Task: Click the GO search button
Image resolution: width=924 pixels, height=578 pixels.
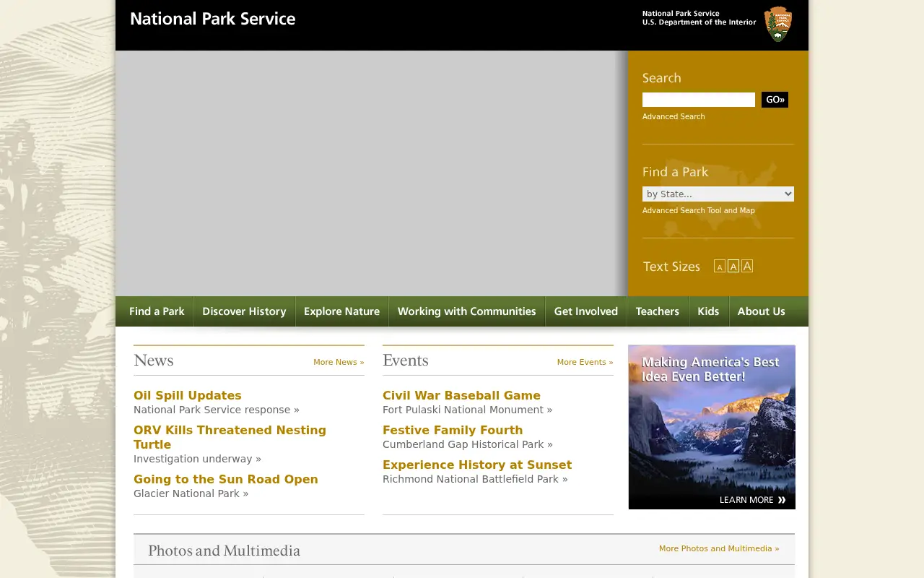Action: [775, 100]
